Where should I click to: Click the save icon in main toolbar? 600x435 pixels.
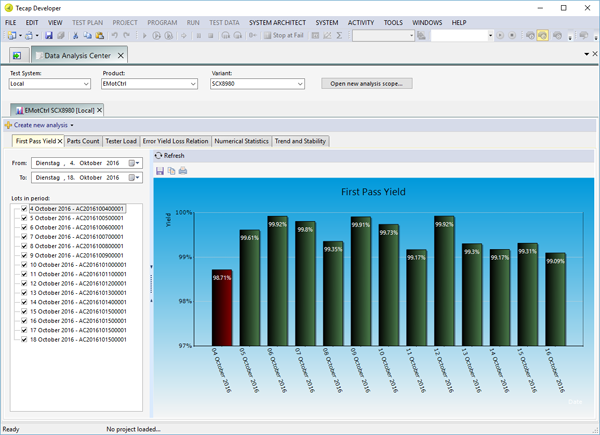tap(48, 36)
